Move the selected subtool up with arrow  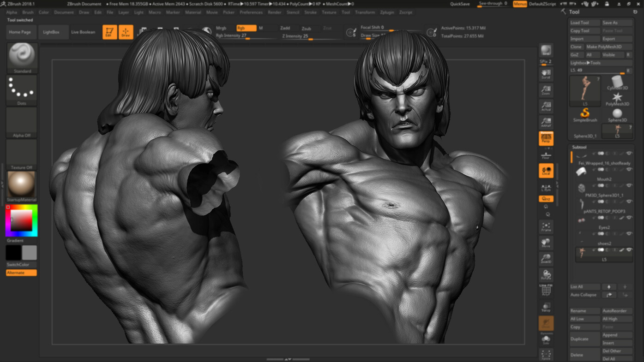pos(609,287)
